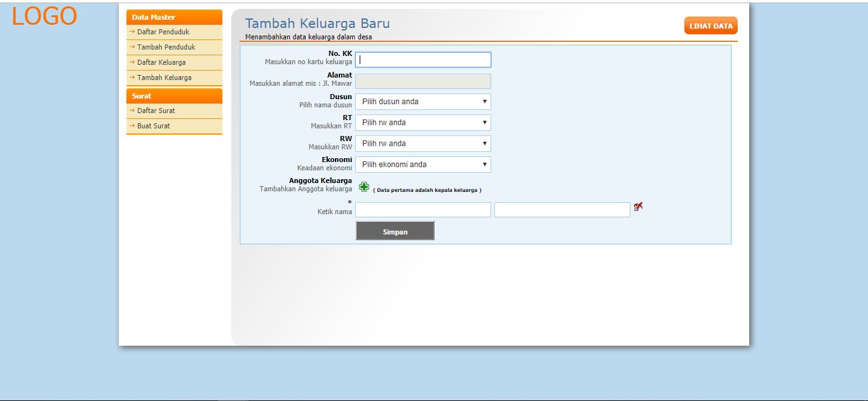Open the "Pilih dusun anda" dropdown

click(423, 101)
